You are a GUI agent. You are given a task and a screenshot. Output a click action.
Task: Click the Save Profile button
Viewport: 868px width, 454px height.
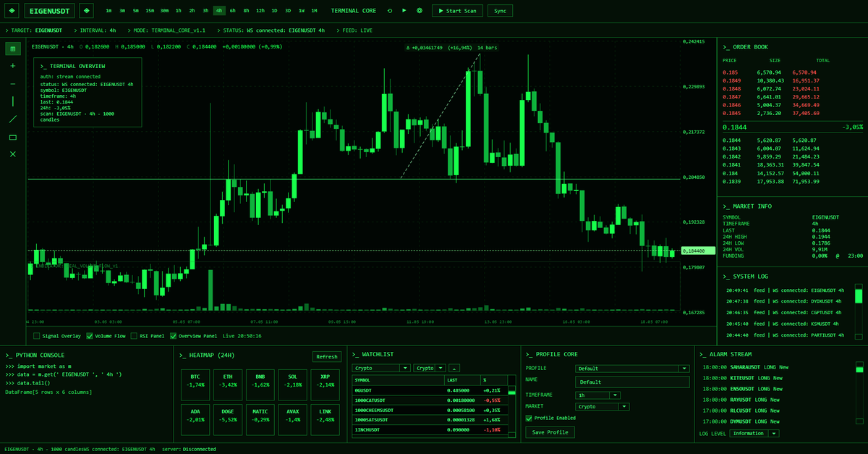click(550, 432)
